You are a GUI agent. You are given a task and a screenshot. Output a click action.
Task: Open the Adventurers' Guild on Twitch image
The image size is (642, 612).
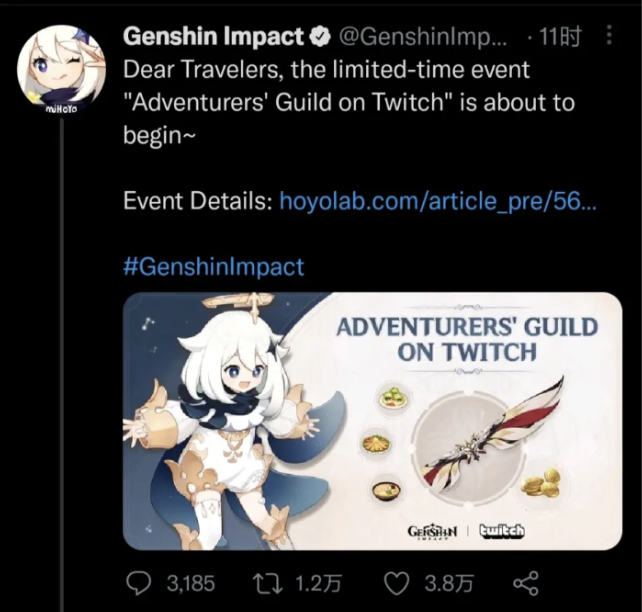(x=373, y=421)
